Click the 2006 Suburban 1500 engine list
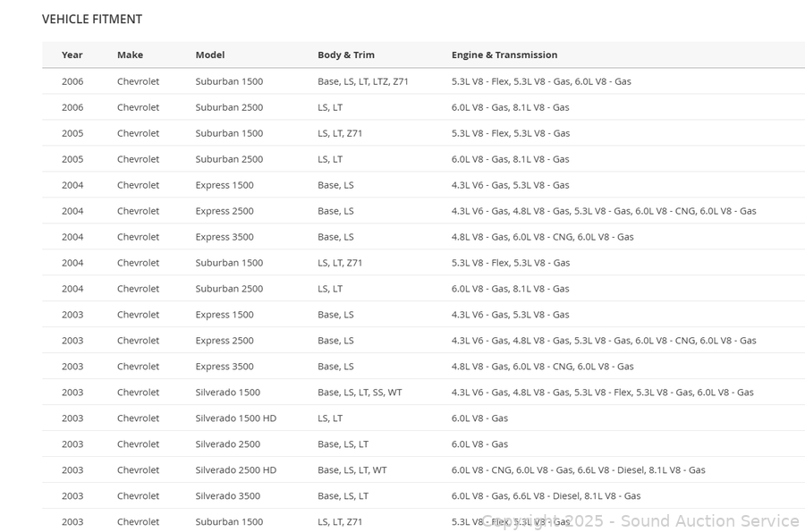Viewport: 805px width, 532px height. 541,81
